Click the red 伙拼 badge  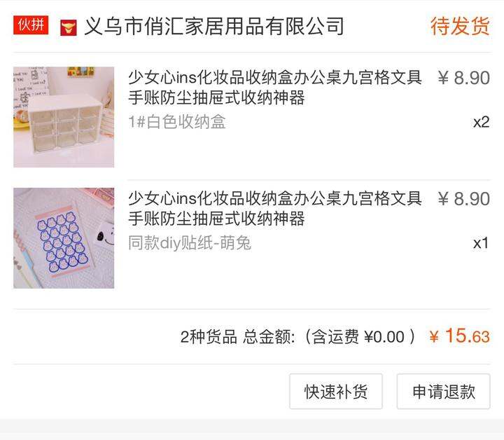pyautogui.click(x=31, y=25)
